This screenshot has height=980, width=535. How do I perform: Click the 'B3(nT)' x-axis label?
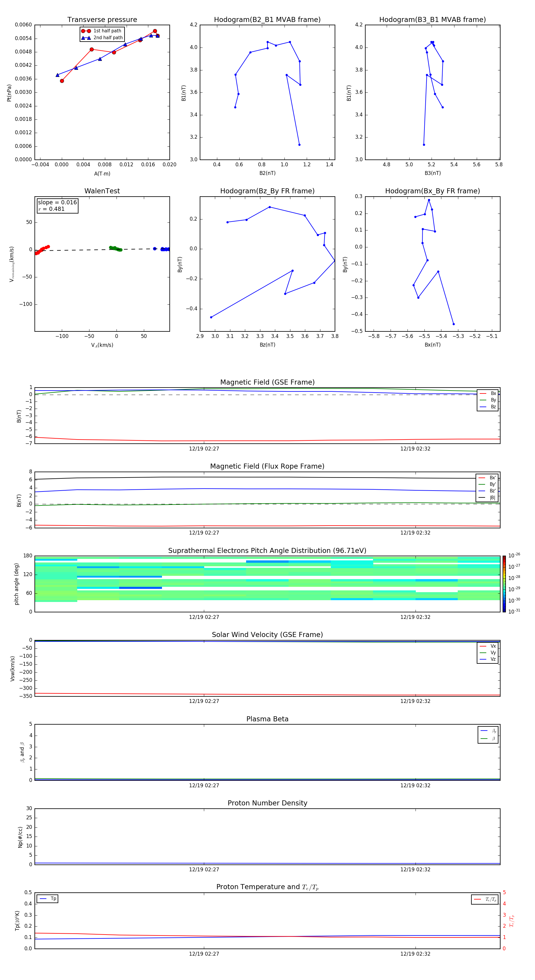pyautogui.click(x=432, y=173)
